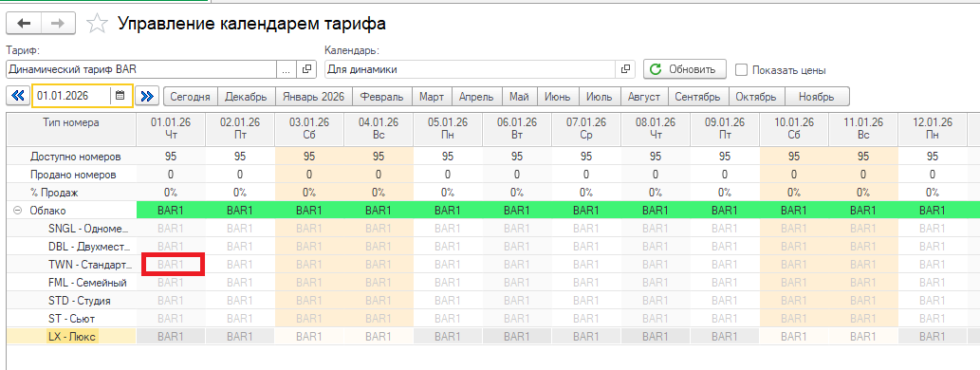The height and width of the screenshot is (370, 980).
Task: Open the calendar date picker icon
Action: pos(120,96)
